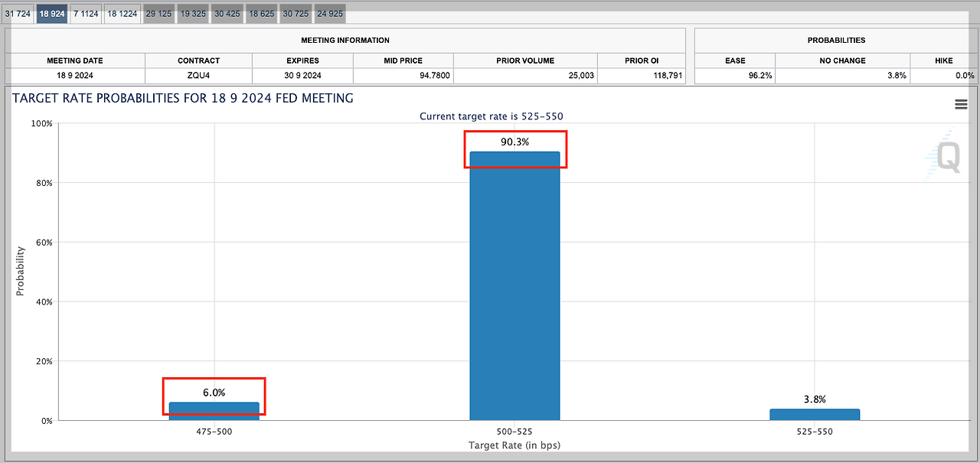980x463 pixels.
Task: Click the 90.3% bar data label
Action: (514, 142)
